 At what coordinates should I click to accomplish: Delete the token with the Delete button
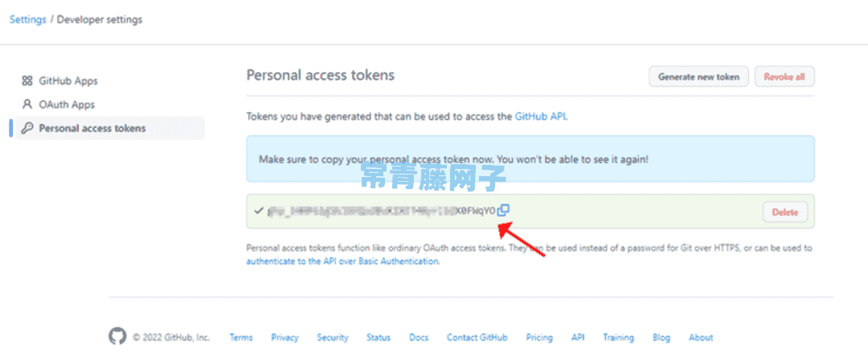[785, 212]
